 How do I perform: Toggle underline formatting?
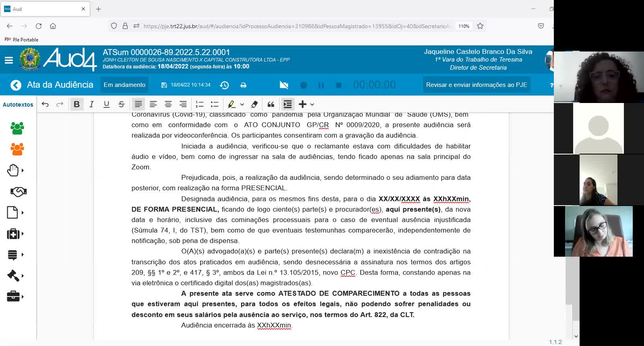[106, 104]
